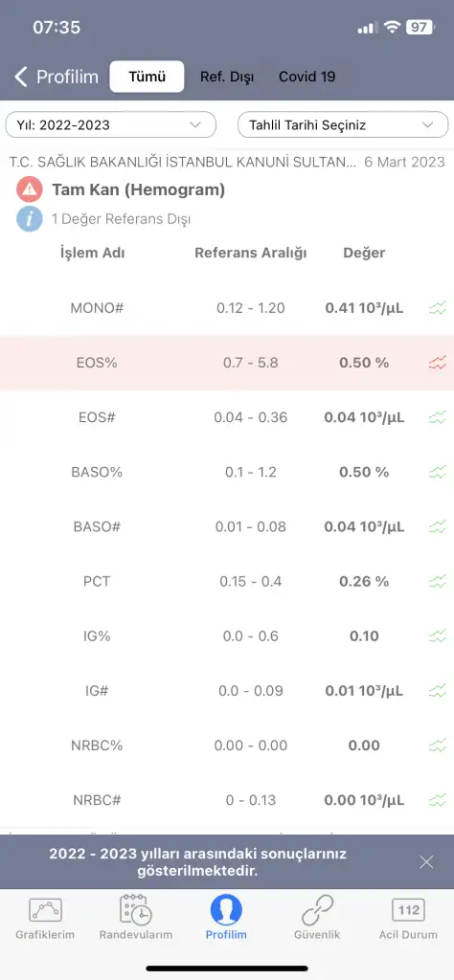Switch to the Covid 19 tab
Image resolution: width=454 pixels, height=980 pixels.
[x=307, y=77]
